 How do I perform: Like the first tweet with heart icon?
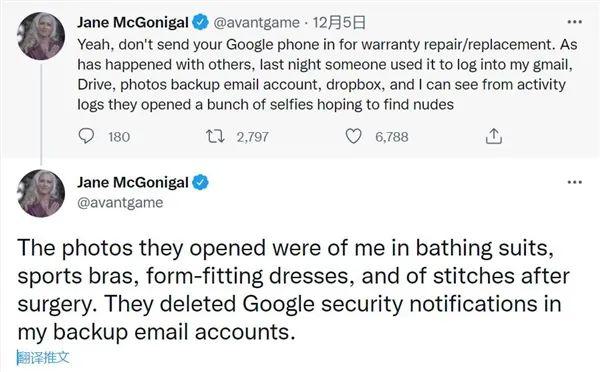pos(354,136)
